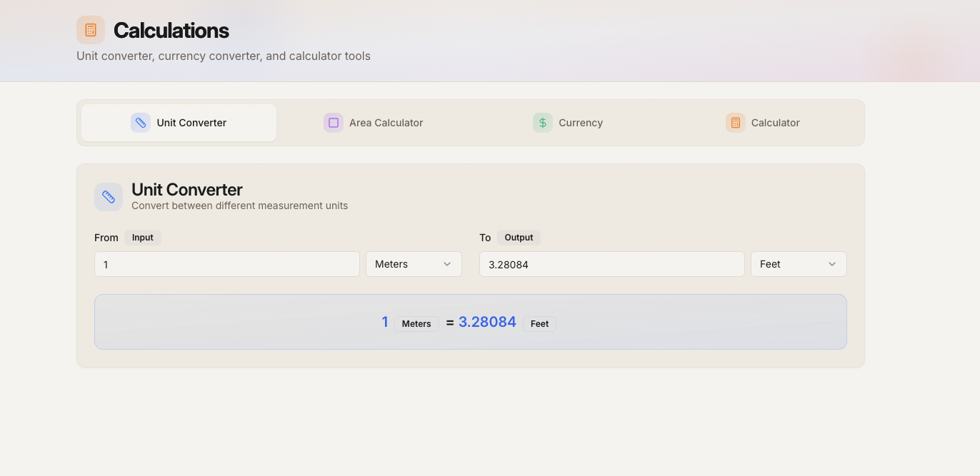Click the Unit Converter section heading

pos(187,190)
